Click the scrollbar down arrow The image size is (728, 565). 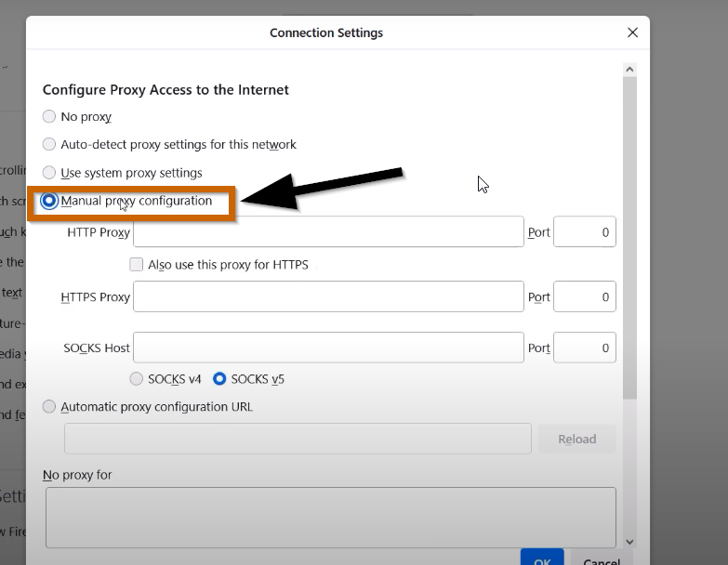tap(629, 542)
